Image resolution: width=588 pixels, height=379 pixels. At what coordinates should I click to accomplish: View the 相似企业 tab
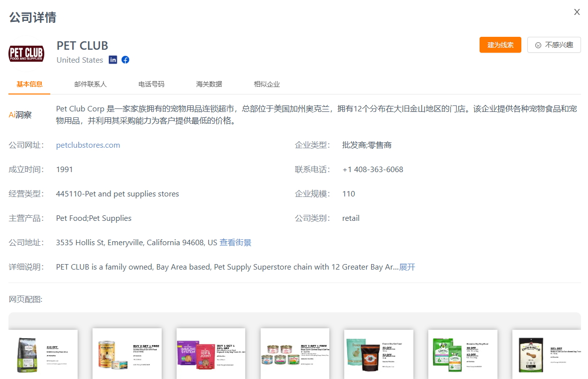pyautogui.click(x=267, y=84)
